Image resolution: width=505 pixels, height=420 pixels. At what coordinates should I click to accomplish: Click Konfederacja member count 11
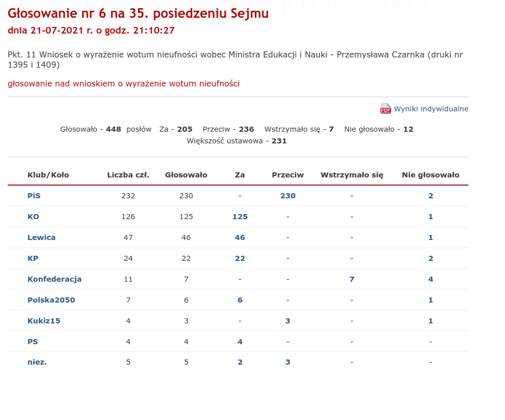coord(128,279)
